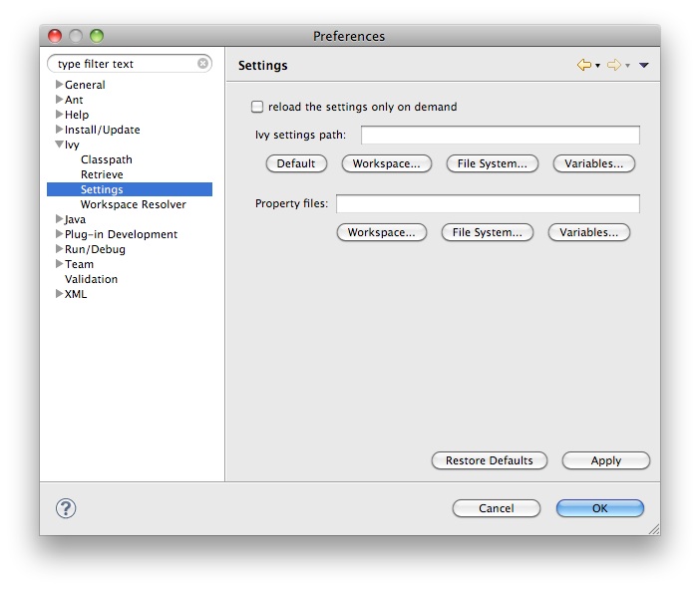Expand the General tree node
Viewport: 700px width, 590px height.
pyautogui.click(x=60, y=85)
